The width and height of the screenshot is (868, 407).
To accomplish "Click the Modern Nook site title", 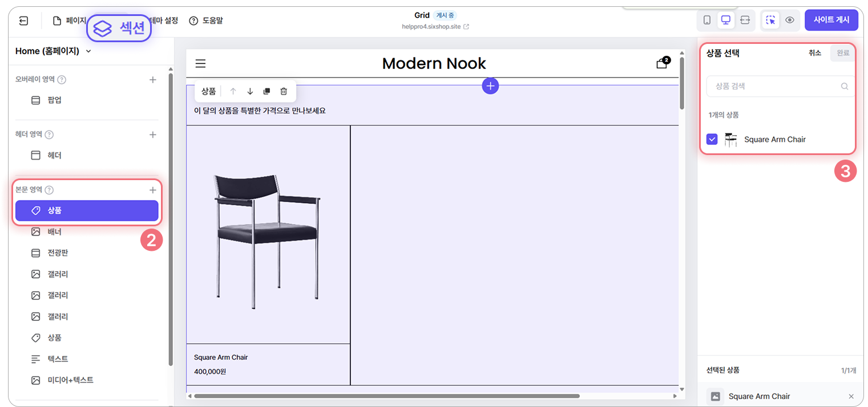I will click(x=434, y=63).
